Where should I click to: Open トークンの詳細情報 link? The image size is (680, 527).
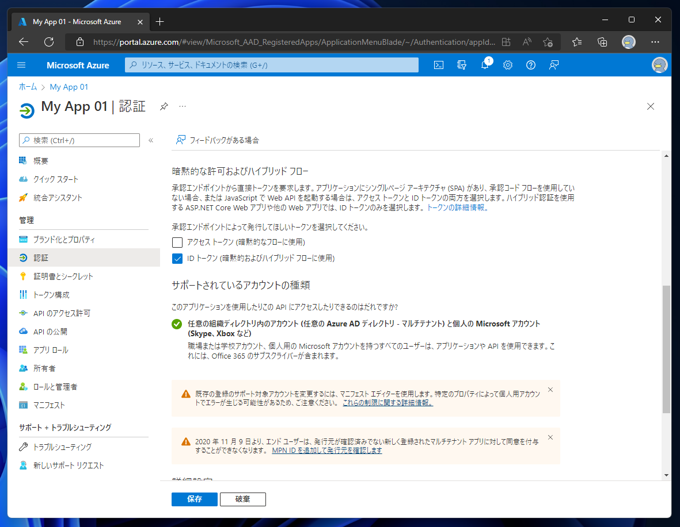pos(458,208)
